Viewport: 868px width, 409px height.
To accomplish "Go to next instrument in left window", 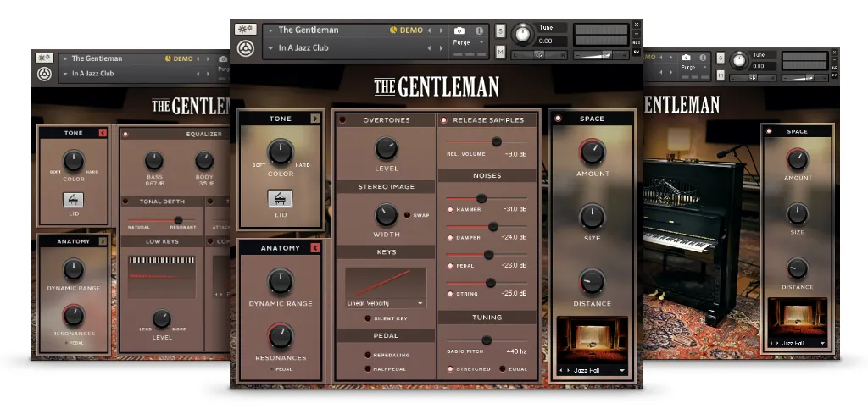I will tap(209, 58).
